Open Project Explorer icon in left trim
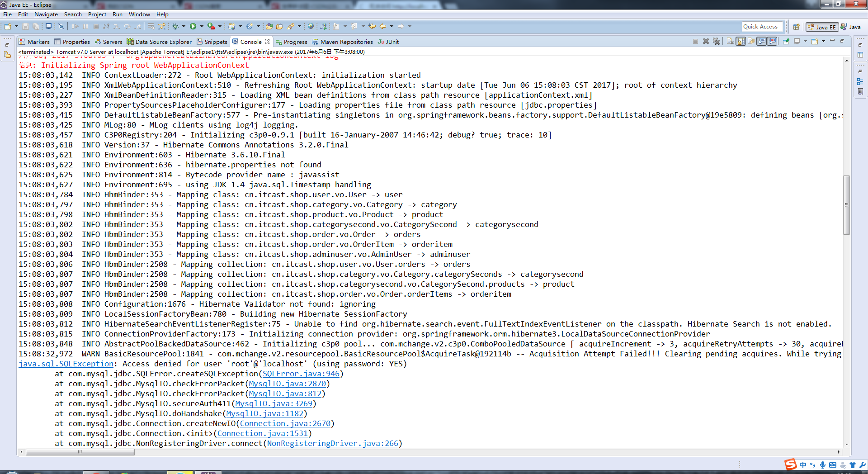The width and height of the screenshot is (868, 474). (7, 55)
